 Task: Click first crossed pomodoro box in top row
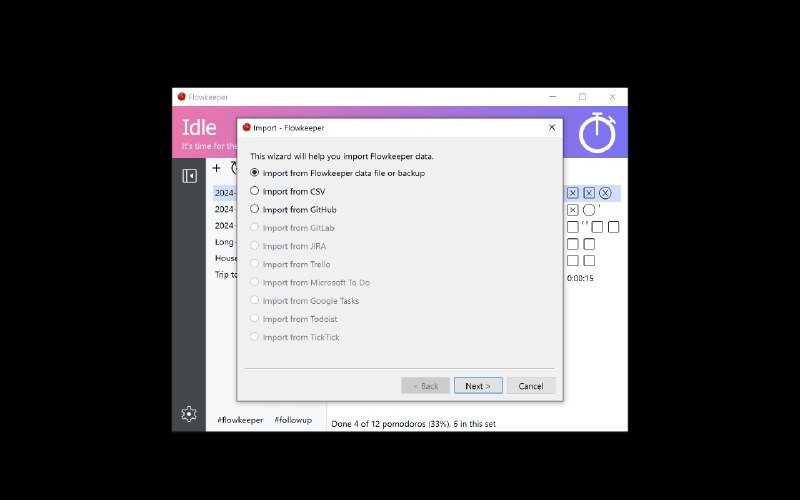(572, 193)
